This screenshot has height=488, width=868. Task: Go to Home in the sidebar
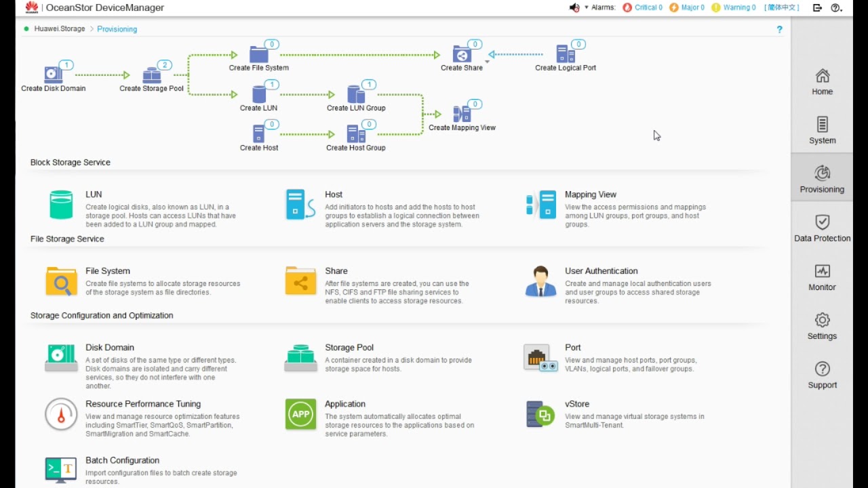click(x=822, y=81)
